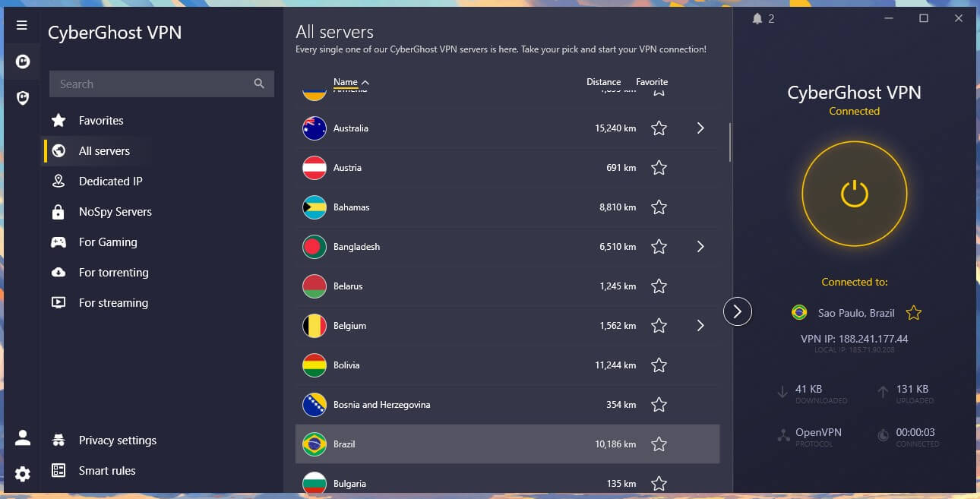This screenshot has width=980, height=499.
Task: Favorite the Belarus server star
Action: [x=659, y=286]
